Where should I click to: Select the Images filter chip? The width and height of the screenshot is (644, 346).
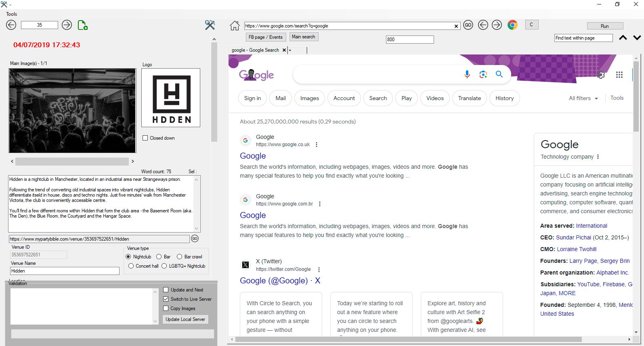pyautogui.click(x=310, y=98)
